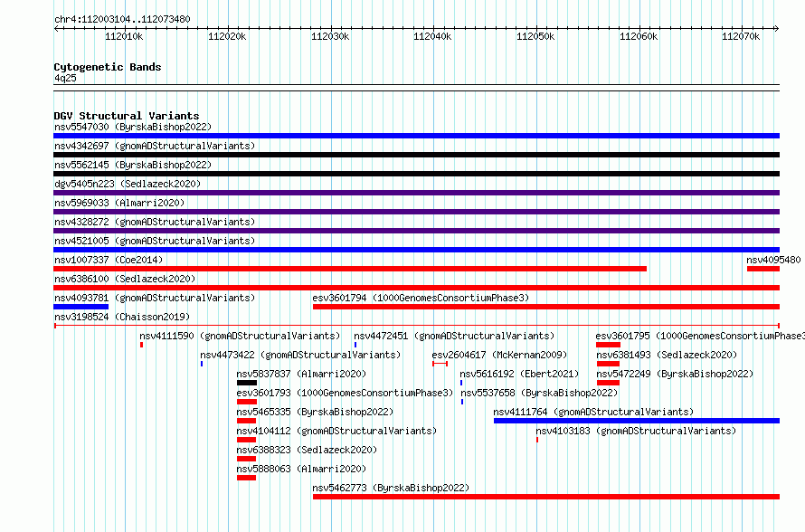Select the nsv5837837 (Almarri2020) label
Image resolution: width=805 pixels, height=532 pixels.
(x=301, y=374)
